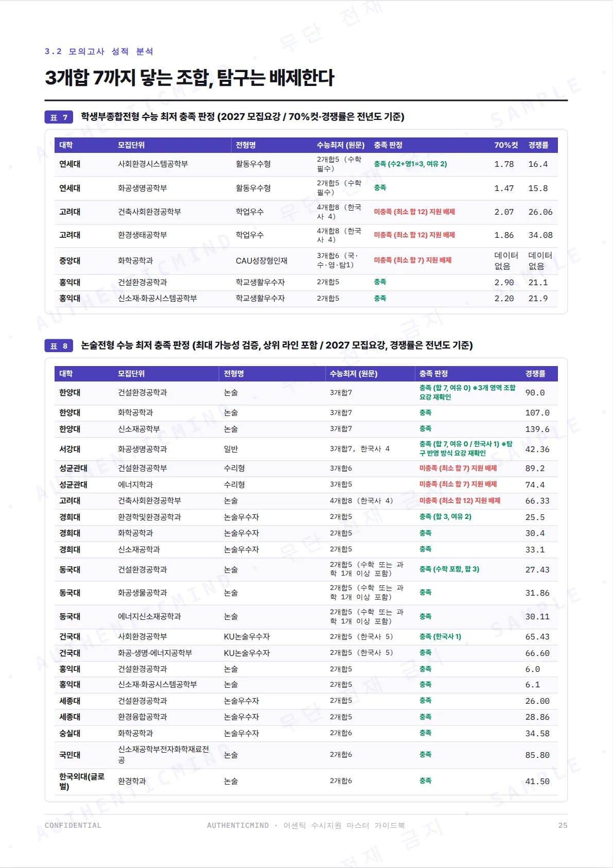Select the 한국외대(글로벌) 환경학과 row
This screenshot has width=613, height=868.
(306, 782)
